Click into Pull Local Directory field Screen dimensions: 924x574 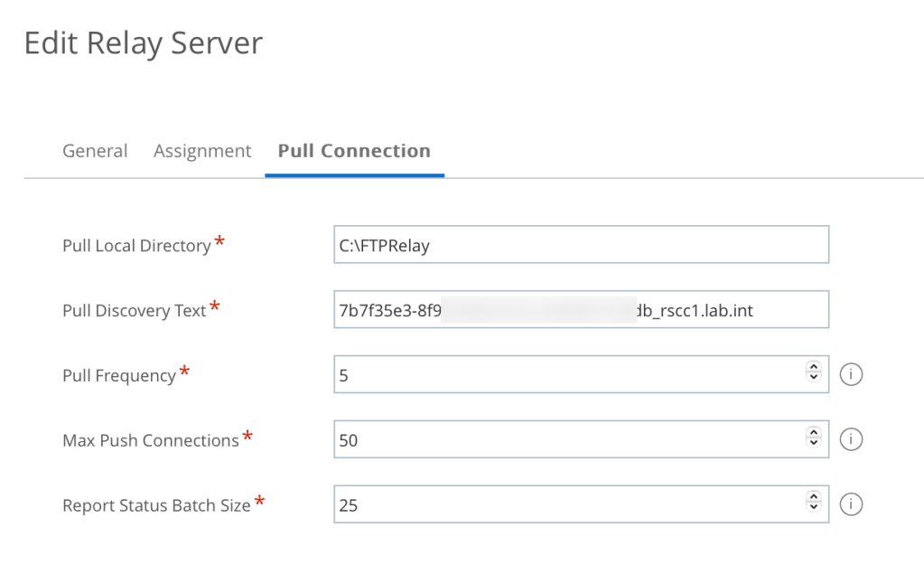(x=581, y=245)
